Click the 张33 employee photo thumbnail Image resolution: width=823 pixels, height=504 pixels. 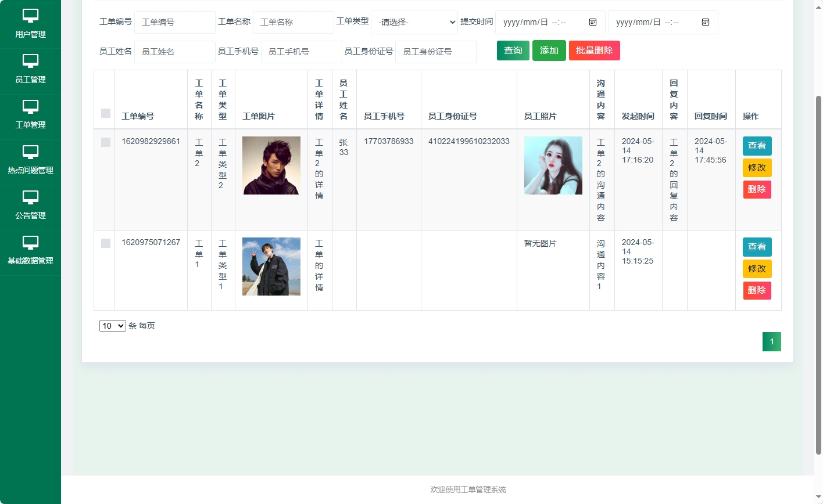point(553,165)
